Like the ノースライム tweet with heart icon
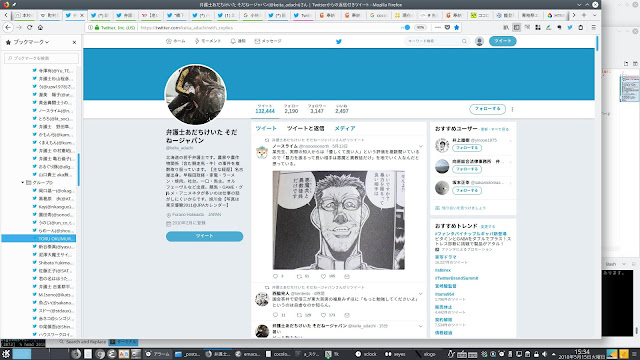 click(323, 276)
